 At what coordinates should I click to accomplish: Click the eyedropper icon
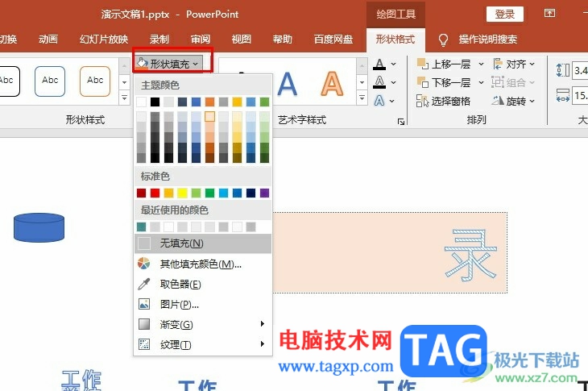pos(144,284)
